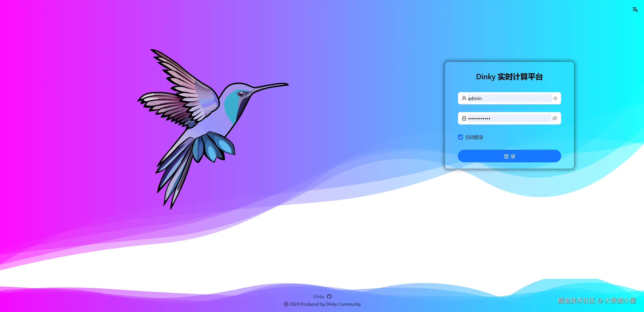The width and height of the screenshot is (644, 312).
Task: Click the Produced by Dinky Community text
Action: coord(330,304)
